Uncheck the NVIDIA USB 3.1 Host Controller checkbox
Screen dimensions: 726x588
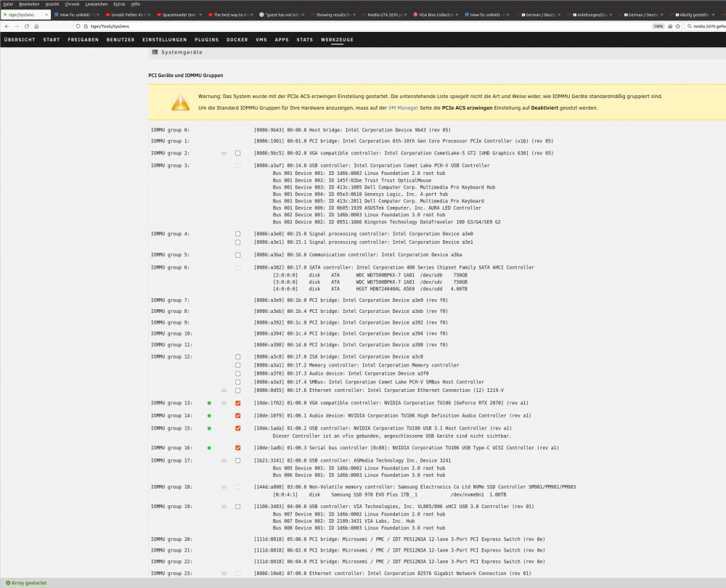click(x=238, y=428)
